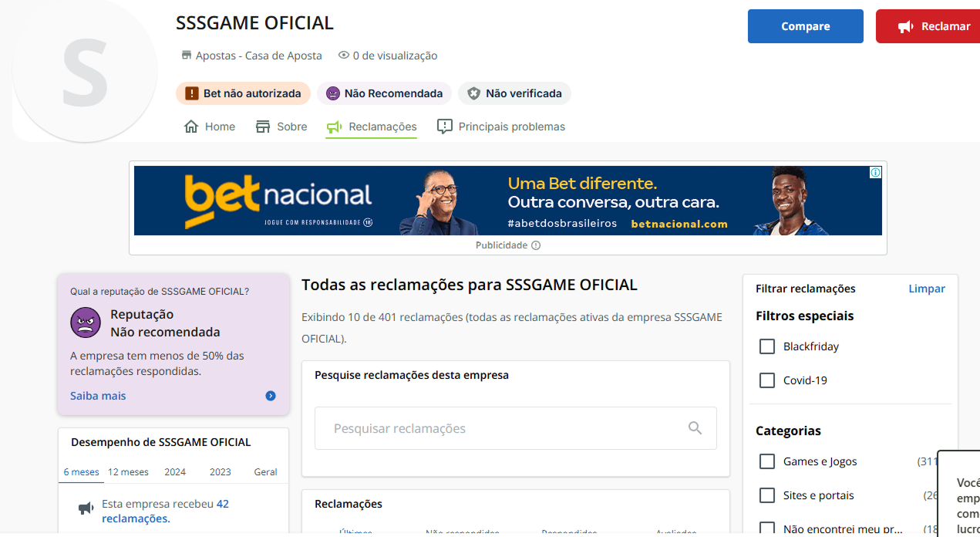The width and height of the screenshot is (980, 537).
Task: Click the Saiba mais arrow icon
Action: click(x=271, y=396)
